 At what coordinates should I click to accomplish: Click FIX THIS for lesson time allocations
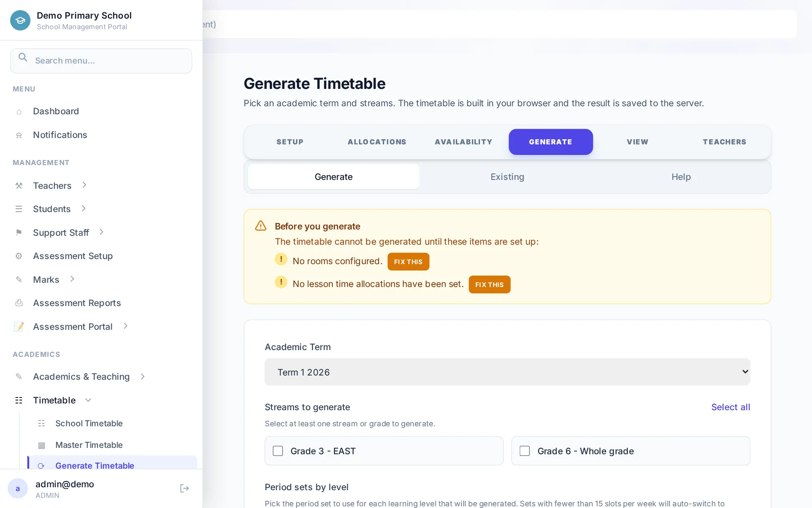(x=489, y=284)
